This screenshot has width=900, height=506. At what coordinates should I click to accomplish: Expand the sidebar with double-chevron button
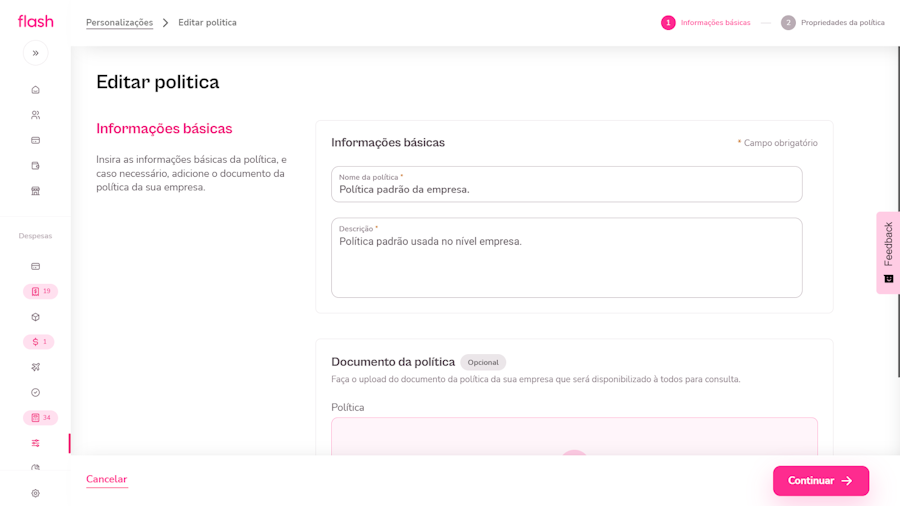click(35, 53)
